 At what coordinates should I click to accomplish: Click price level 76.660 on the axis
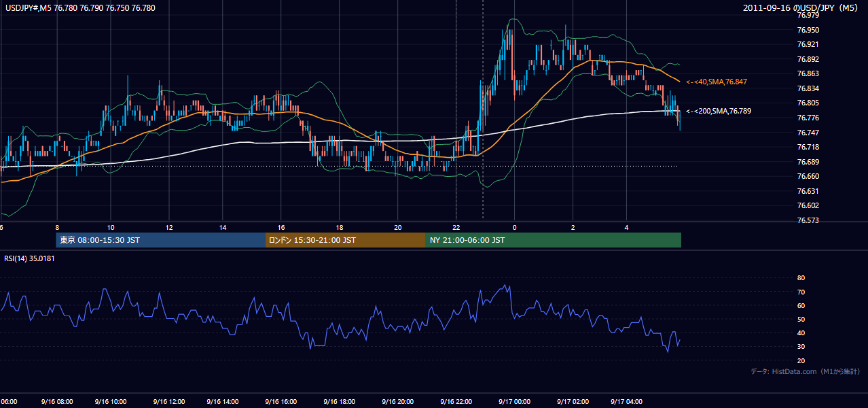pyautogui.click(x=808, y=176)
